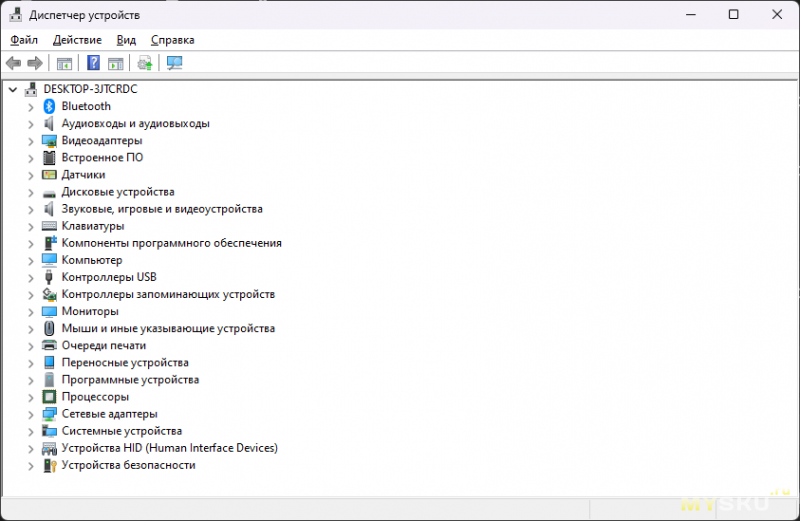The image size is (800, 521).
Task: Click the Видеоадаптеры display adapter icon
Action: click(x=49, y=140)
